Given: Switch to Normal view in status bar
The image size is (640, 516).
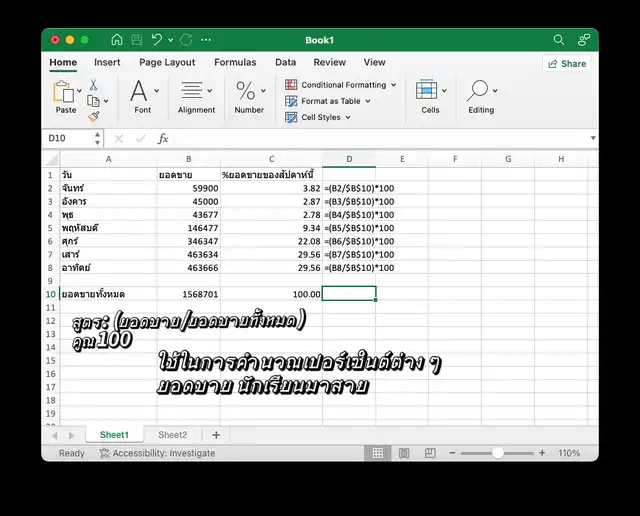Looking at the screenshot, I should pyautogui.click(x=376, y=453).
